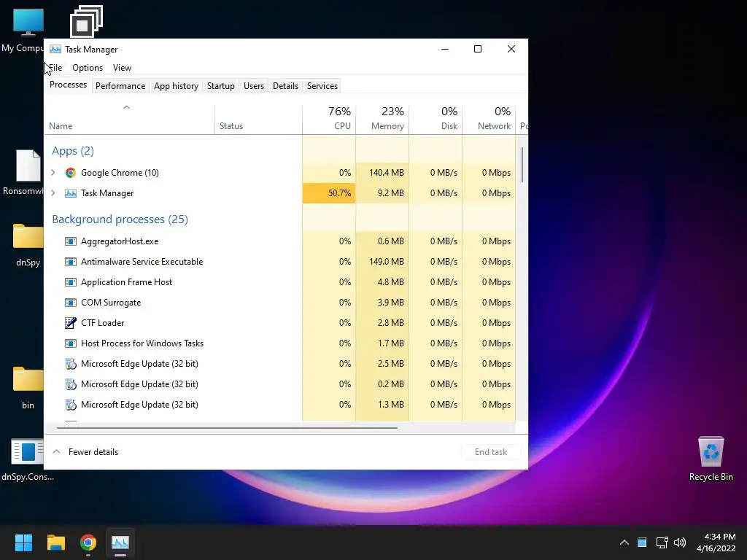Expand the Task Manager process group

(x=53, y=192)
